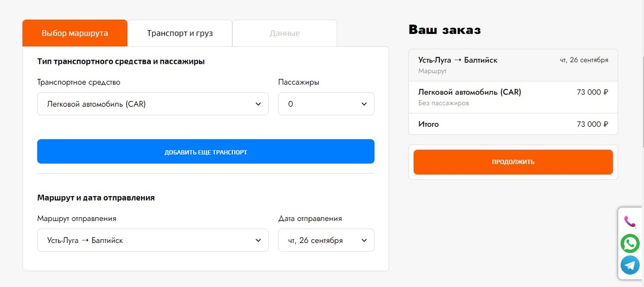Open the vehicle type dropdown
The width and height of the screenshot is (644, 287).
pyautogui.click(x=152, y=104)
